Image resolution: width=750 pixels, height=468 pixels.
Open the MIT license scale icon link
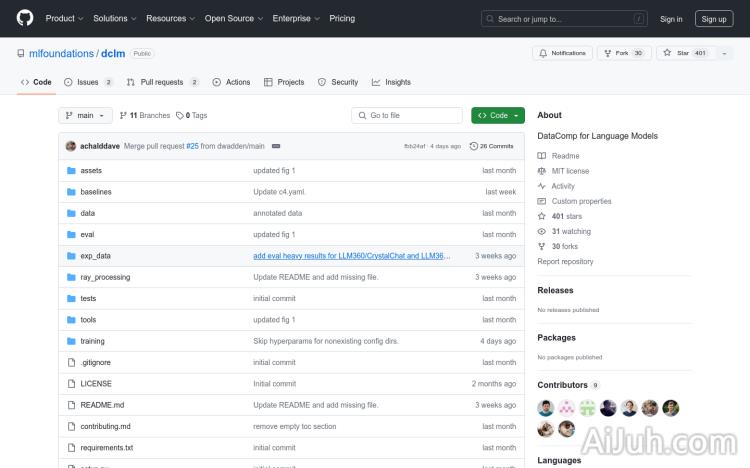point(542,171)
